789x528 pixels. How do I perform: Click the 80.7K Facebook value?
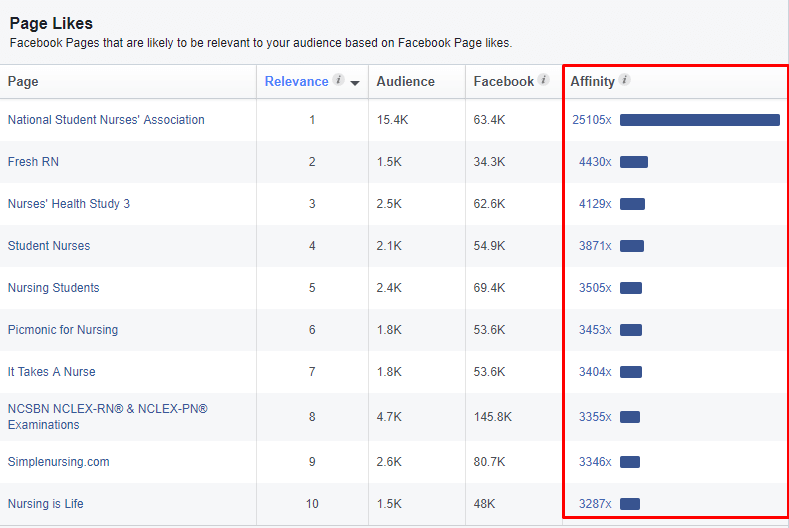click(489, 462)
